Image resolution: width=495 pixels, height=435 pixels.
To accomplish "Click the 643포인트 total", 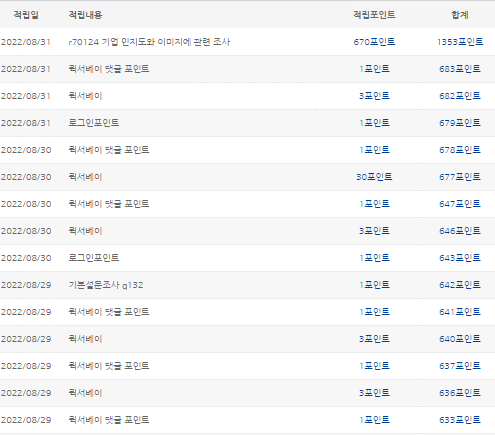I will click(x=460, y=258).
